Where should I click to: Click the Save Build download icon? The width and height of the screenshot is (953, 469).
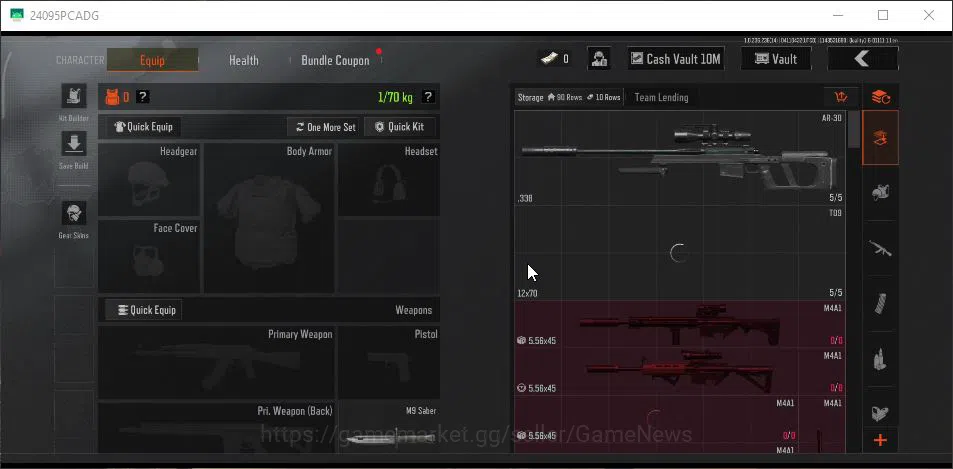[74, 144]
